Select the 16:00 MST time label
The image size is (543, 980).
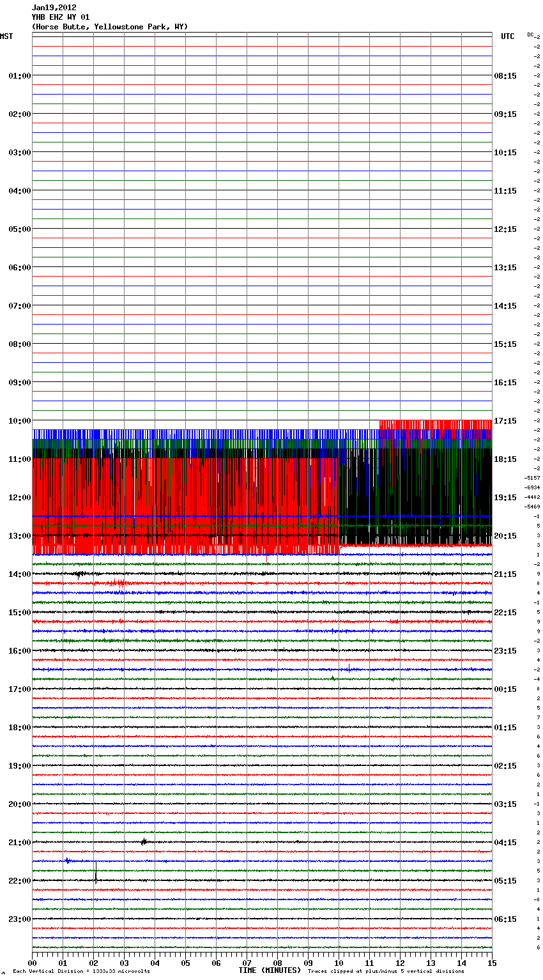click(x=19, y=651)
